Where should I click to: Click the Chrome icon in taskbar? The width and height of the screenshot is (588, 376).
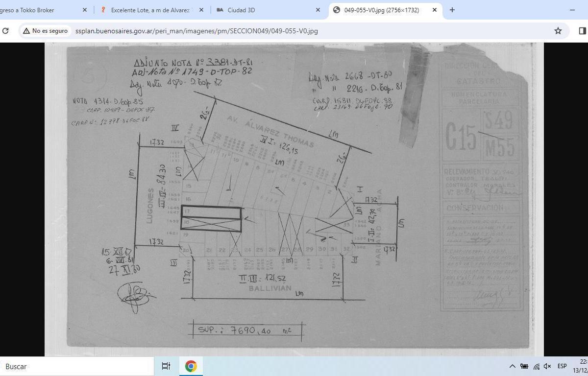(x=191, y=366)
